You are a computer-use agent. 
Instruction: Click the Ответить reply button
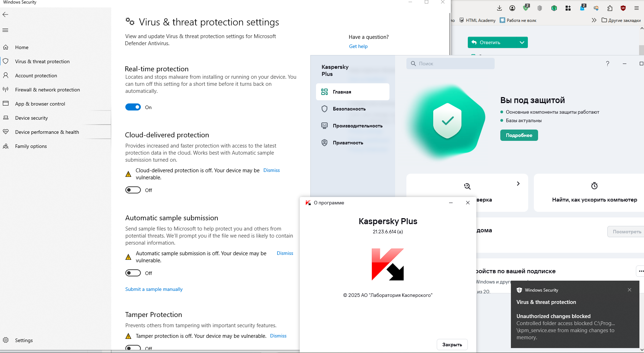click(492, 42)
